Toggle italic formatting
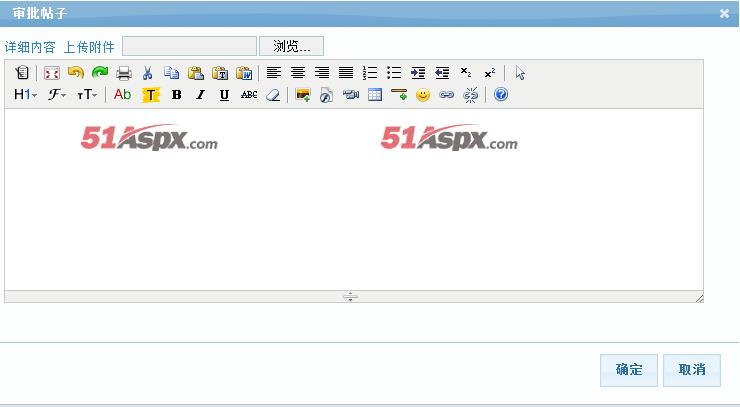Image resolution: width=740 pixels, height=407 pixels. click(x=200, y=94)
